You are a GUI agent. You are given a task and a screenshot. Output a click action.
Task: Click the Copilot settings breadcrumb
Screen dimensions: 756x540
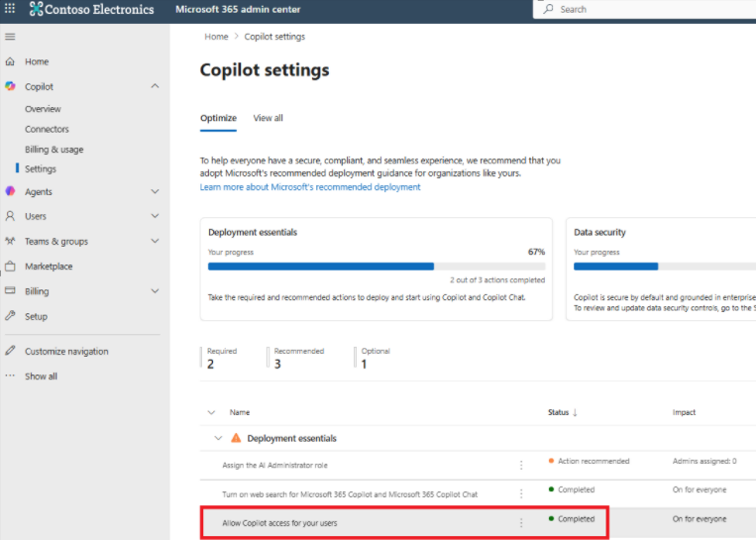[x=274, y=37]
